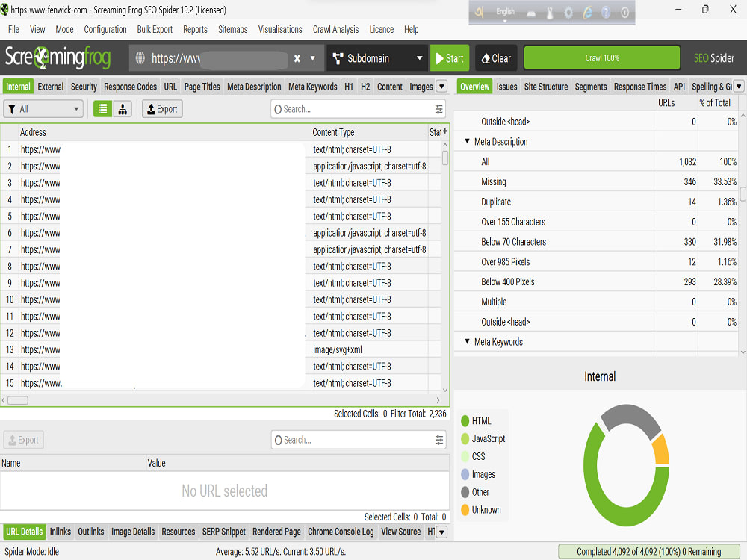The width and height of the screenshot is (747, 560).
Task: Select row 13 with image/svg+xml content type
Action: (220, 349)
